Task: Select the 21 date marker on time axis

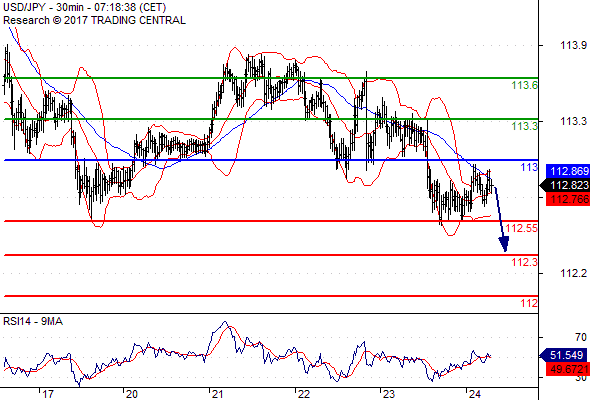Action: point(217,394)
